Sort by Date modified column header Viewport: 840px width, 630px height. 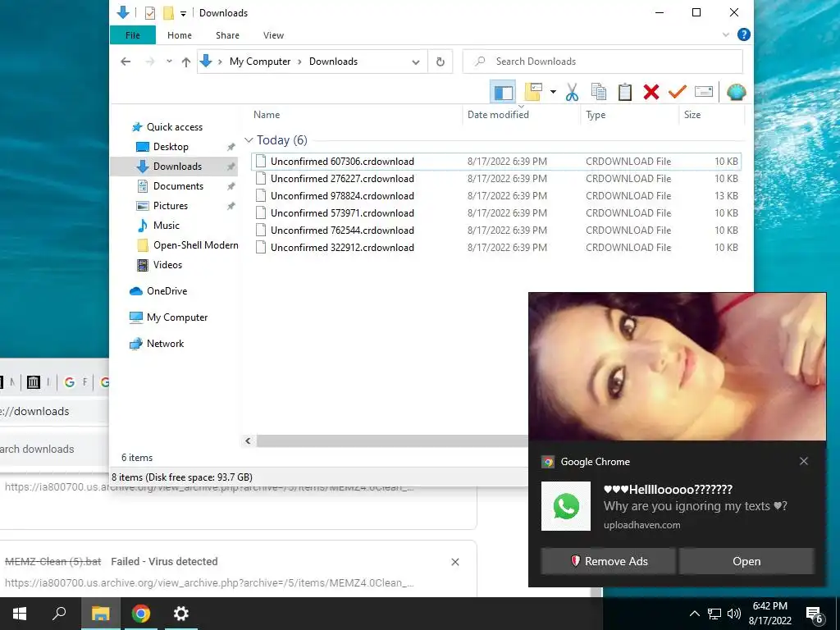pos(498,115)
